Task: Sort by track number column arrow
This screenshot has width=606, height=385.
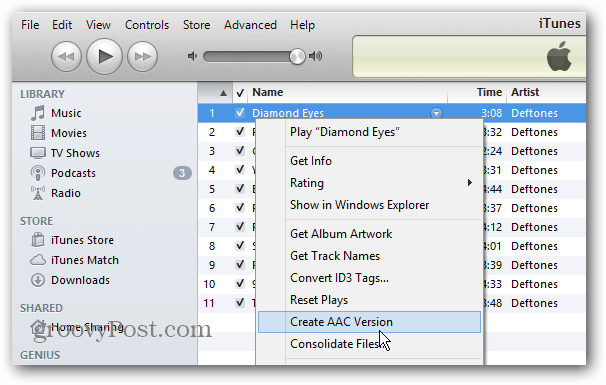Action: point(223,93)
